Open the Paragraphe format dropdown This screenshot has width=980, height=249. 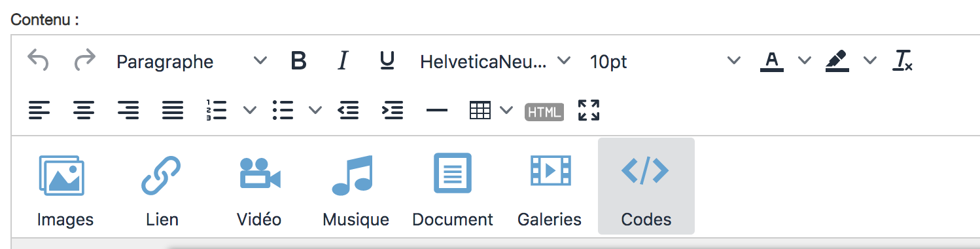(191, 61)
